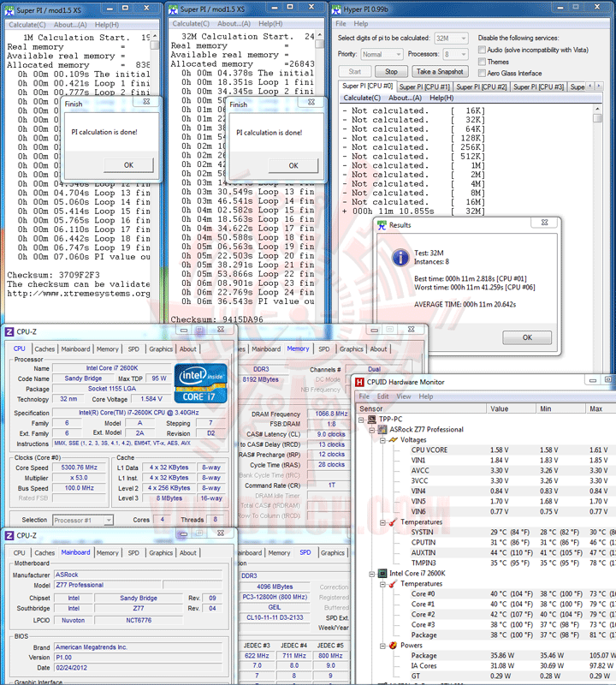This screenshot has width=616, height=685.
Task: Click the red H icon of CPUID Hardware Monitor
Action: pyautogui.click(x=359, y=382)
